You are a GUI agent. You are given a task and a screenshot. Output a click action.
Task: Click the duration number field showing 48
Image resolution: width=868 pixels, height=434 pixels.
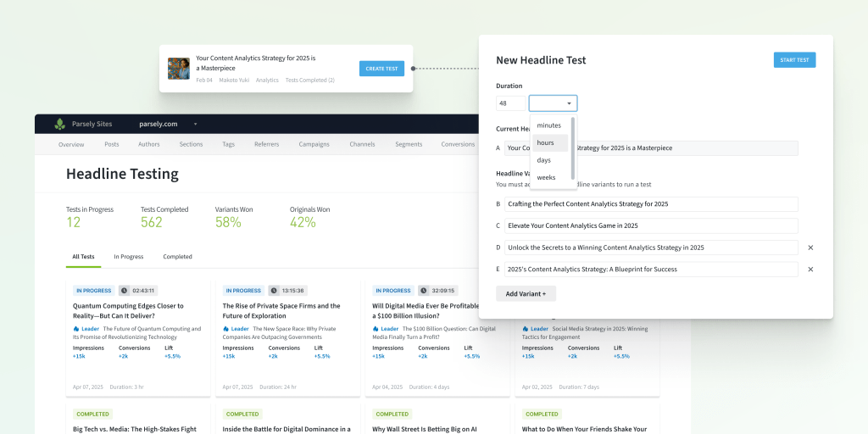[x=510, y=103]
